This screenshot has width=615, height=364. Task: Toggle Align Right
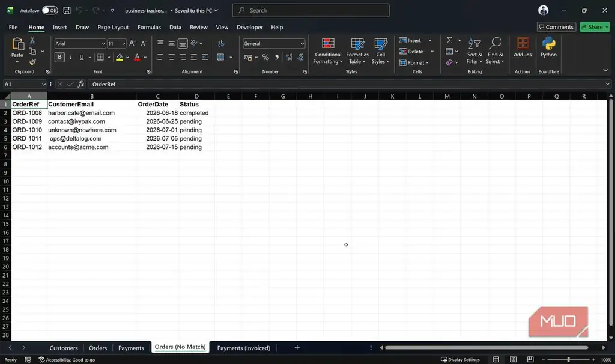[x=183, y=57]
